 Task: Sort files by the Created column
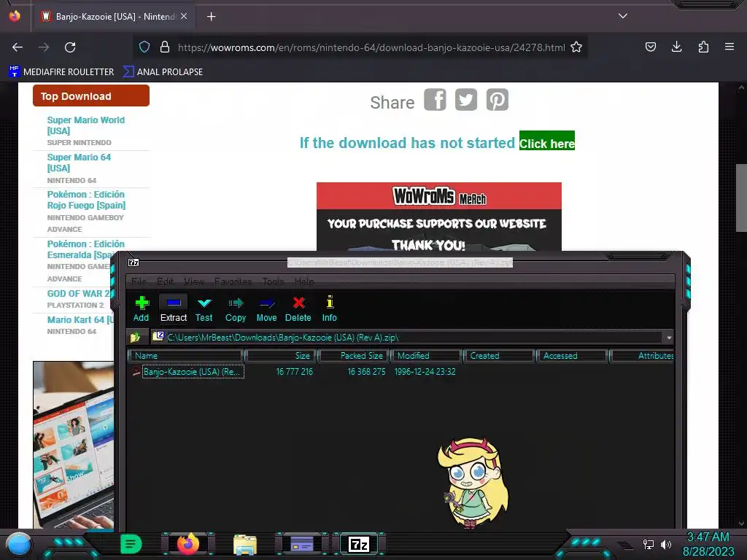(x=499, y=356)
